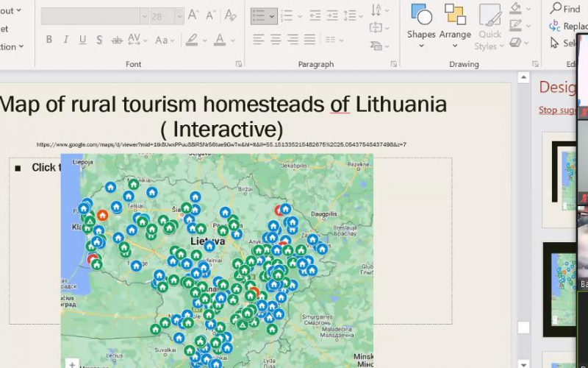Apply text highlight color
The image size is (588, 368).
pyautogui.click(x=192, y=40)
